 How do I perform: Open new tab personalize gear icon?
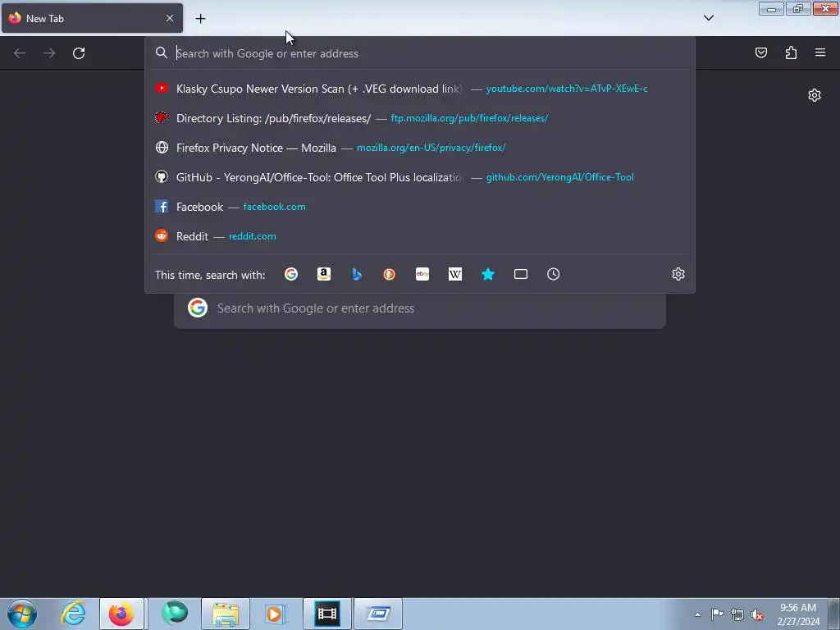[x=815, y=95]
